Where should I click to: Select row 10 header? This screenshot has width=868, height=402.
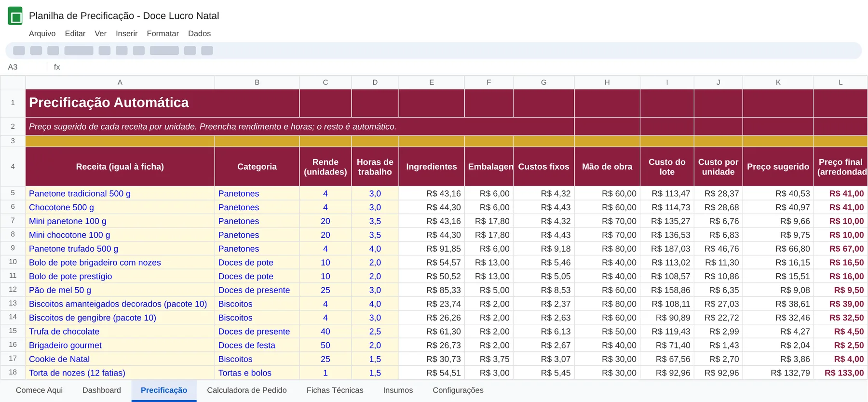click(13, 262)
